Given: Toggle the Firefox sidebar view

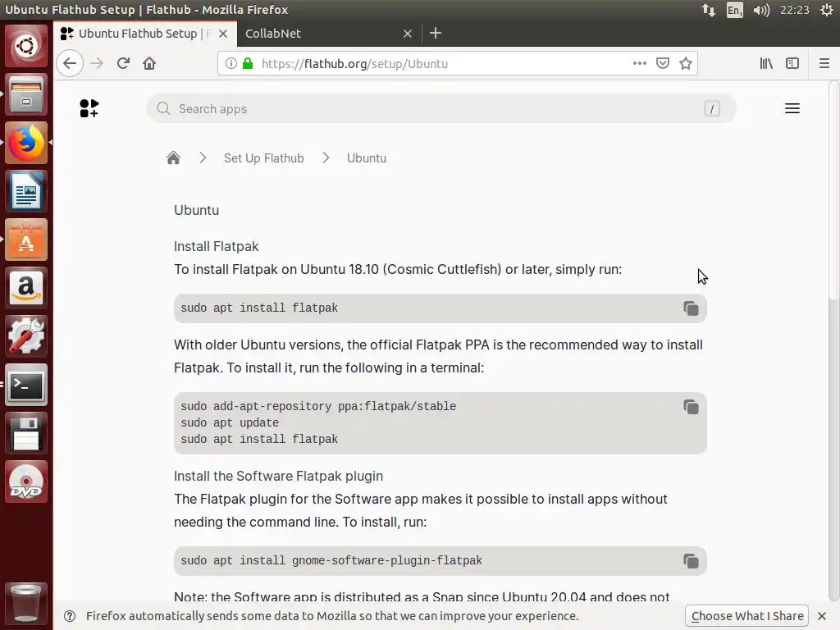Looking at the screenshot, I should point(792,63).
